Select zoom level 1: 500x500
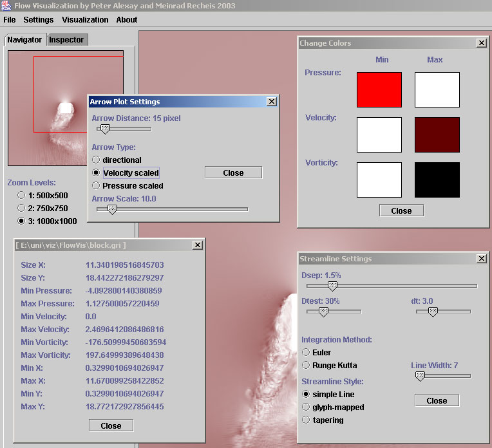This screenshot has height=448, width=492. (x=22, y=195)
